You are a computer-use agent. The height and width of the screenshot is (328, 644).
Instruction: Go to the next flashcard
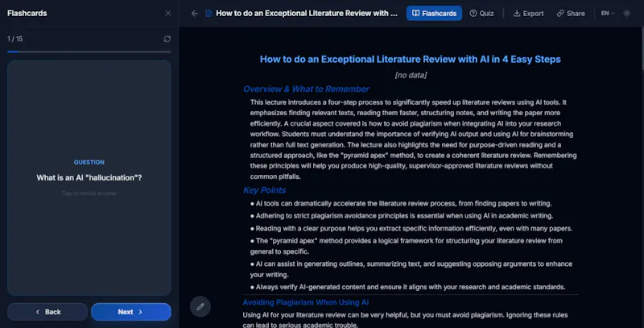click(131, 312)
